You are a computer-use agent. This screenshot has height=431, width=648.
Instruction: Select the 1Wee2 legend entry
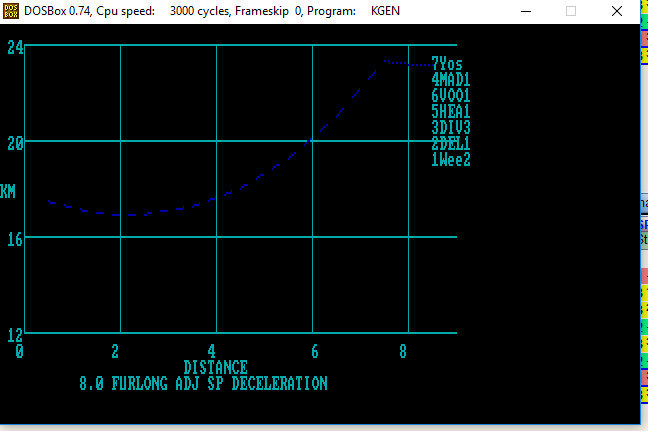coord(450,160)
